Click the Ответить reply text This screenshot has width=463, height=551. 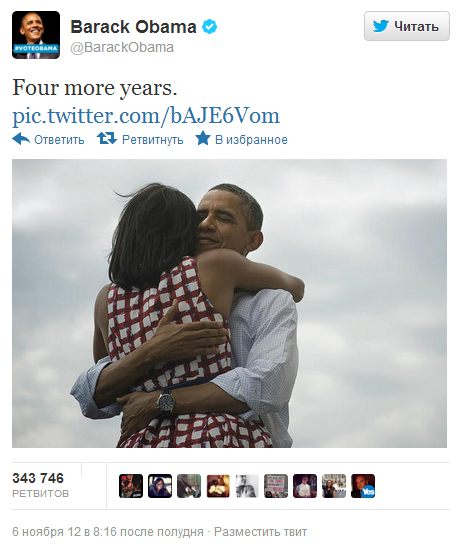pyautogui.click(x=59, y=140)
